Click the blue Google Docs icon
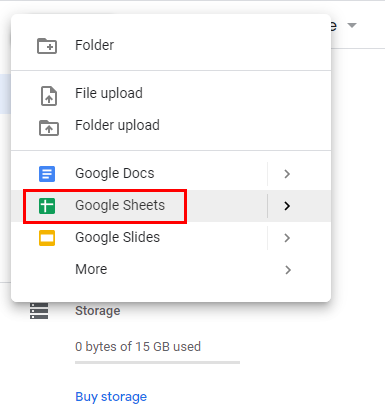385x413 pixels. pos(47,174)
